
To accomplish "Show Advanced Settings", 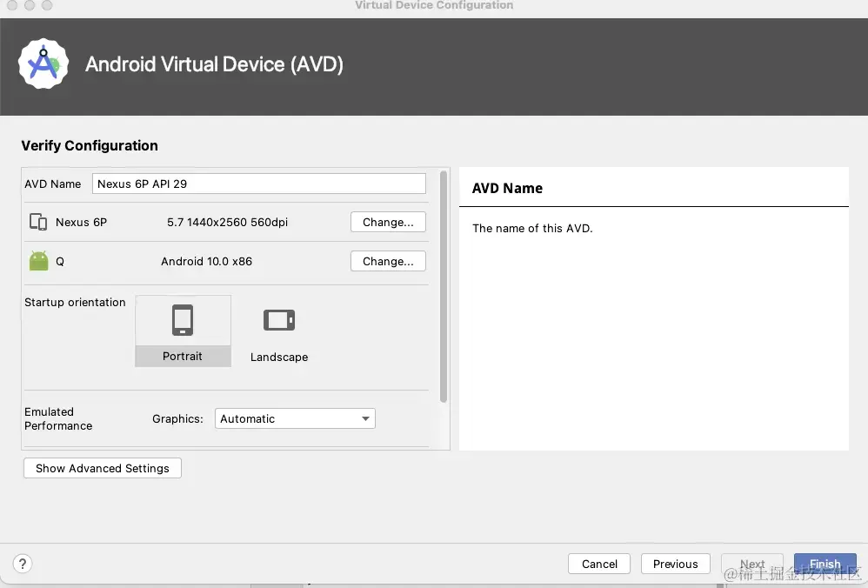I will [x=103, y=469].
